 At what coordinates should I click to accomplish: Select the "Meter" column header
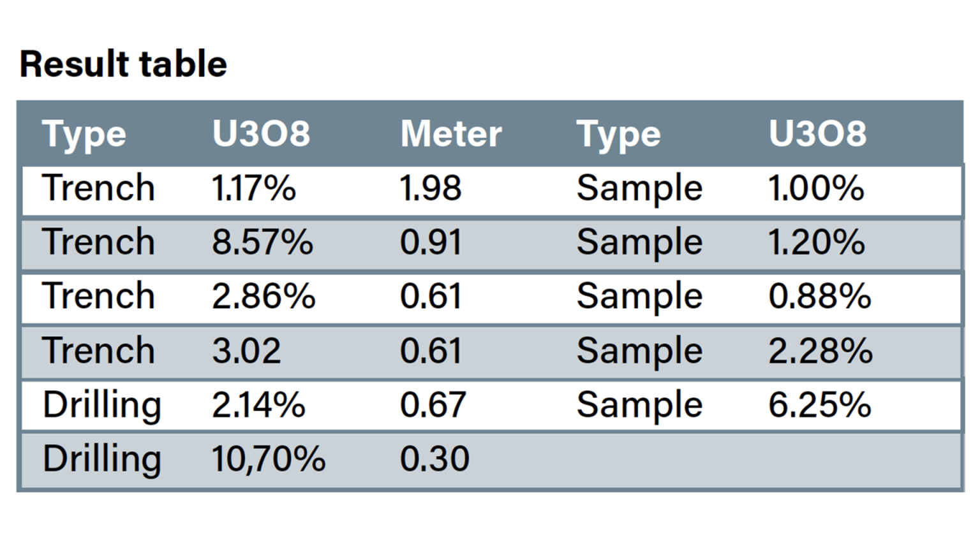point(450,134)
